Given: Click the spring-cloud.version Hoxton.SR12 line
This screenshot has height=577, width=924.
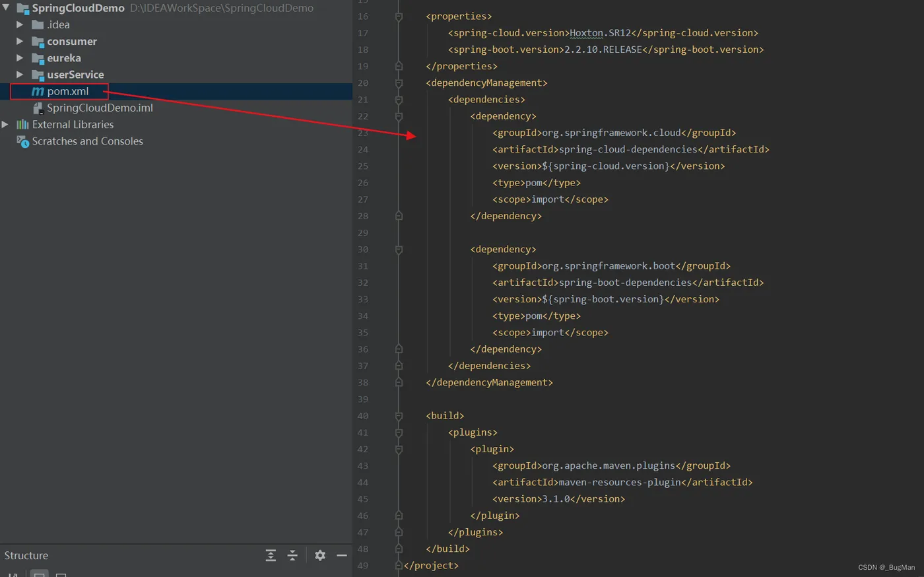Looking at the screenshot, I should click(x=603, y=33).
